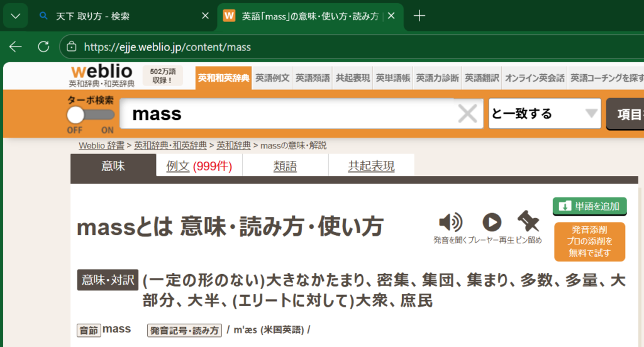Click the 単語を追加 button
This screenshot has height=347, width=644.
coord(589,206)
